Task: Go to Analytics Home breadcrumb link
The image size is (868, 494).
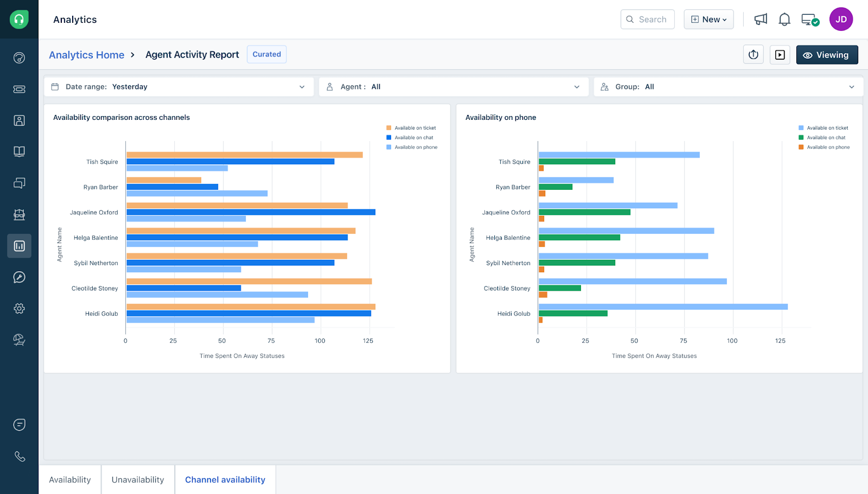Action: pyautogui.click(x=87, y=55)
